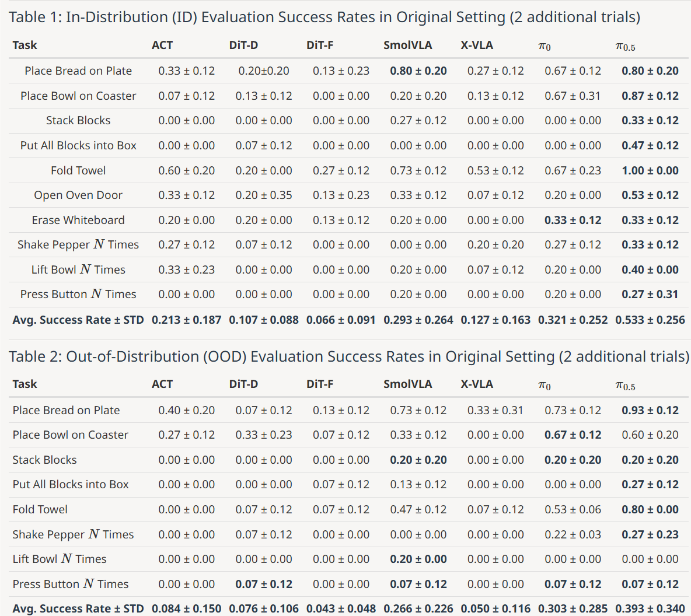This screenshot has height=616, width=691.
Task: Click the Fold Towel row in Table 1
Action: click(x=348, y=170)
